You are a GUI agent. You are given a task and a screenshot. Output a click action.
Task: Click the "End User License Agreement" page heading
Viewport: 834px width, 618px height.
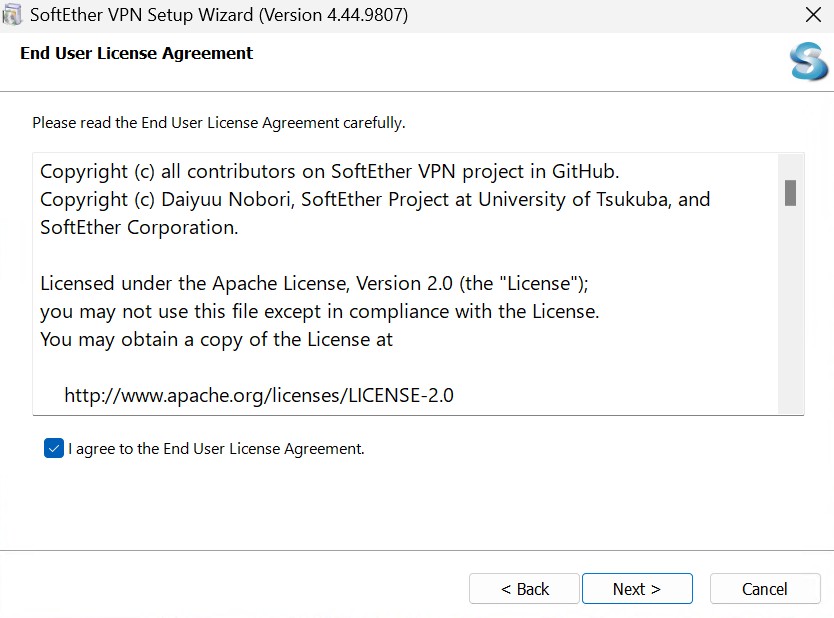(x=137, y=53)
